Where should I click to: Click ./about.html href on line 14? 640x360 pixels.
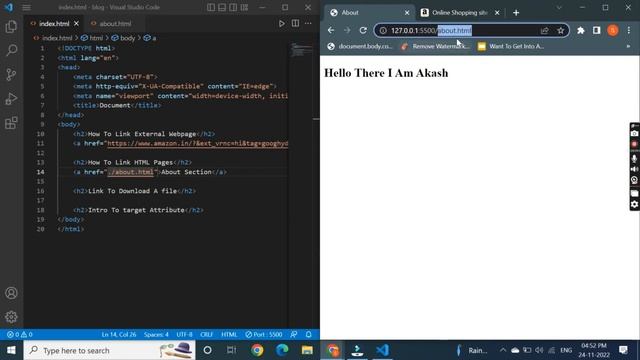tap(131, 172)
